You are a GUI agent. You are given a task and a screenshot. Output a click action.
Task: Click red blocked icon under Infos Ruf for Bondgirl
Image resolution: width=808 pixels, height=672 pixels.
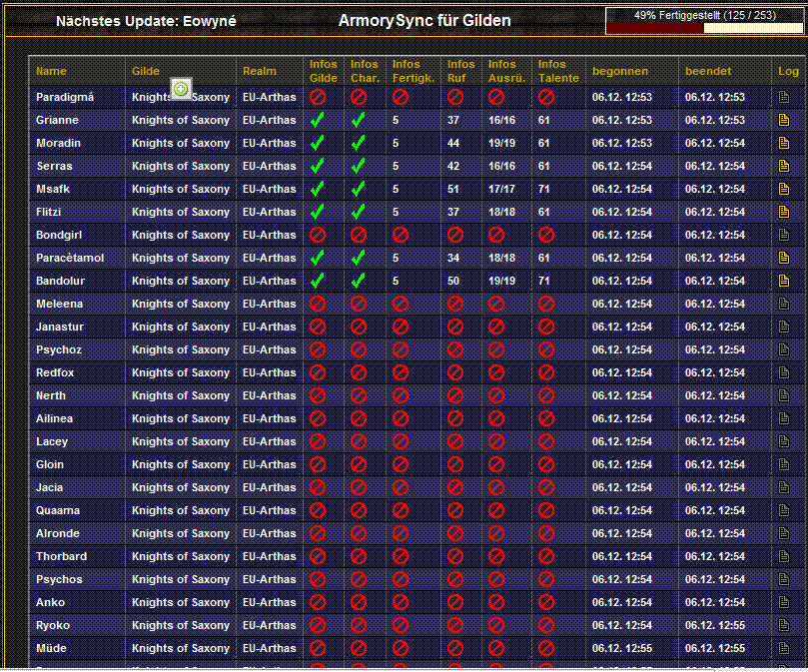455,235
